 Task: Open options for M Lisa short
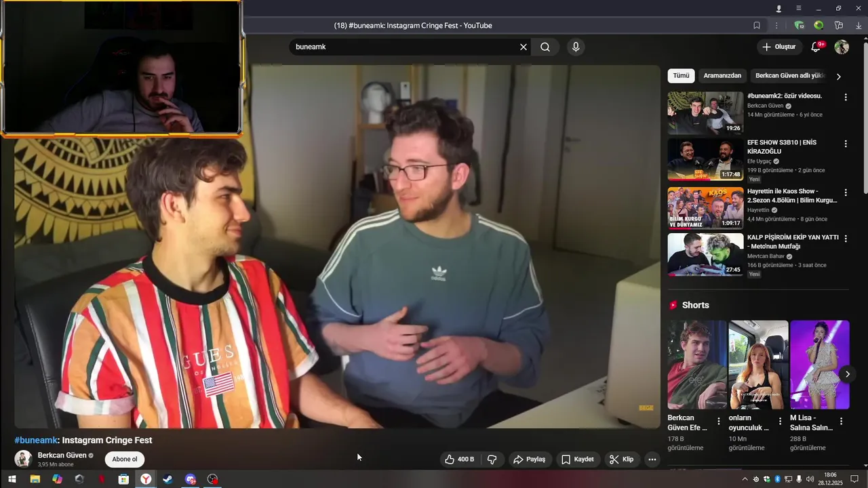coord(842,422)
